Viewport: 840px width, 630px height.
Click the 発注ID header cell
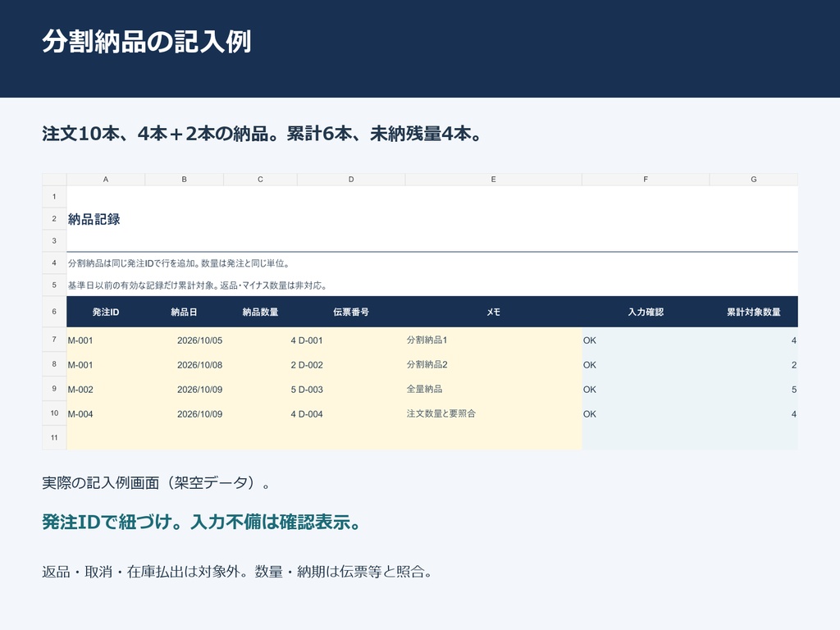[106, 312]
